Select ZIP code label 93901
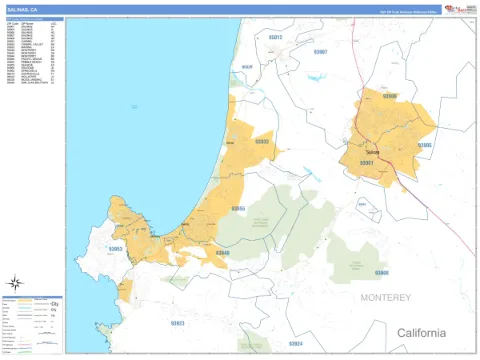 366,163
